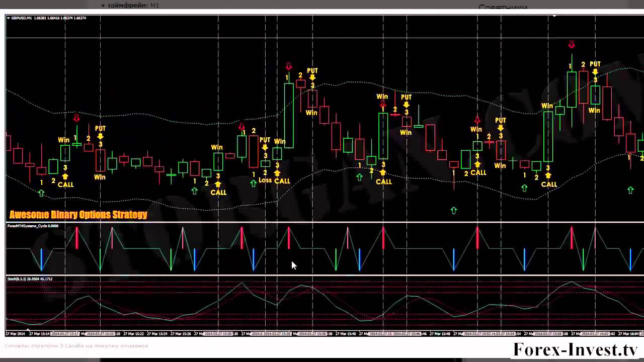Click the '27 Mar 15:14' time axis label
Viewport: 644px width, 362px height.
tap(39, 334)
